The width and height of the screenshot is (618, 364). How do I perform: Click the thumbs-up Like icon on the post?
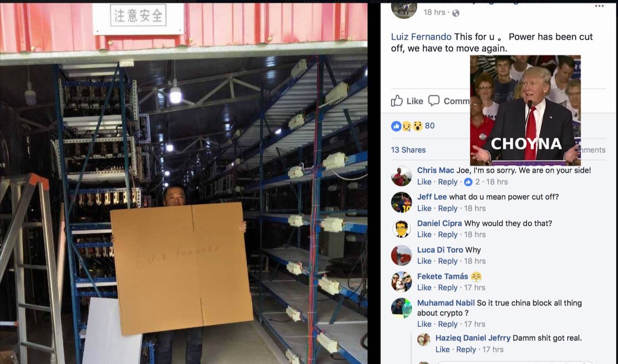tap(397, 100)
